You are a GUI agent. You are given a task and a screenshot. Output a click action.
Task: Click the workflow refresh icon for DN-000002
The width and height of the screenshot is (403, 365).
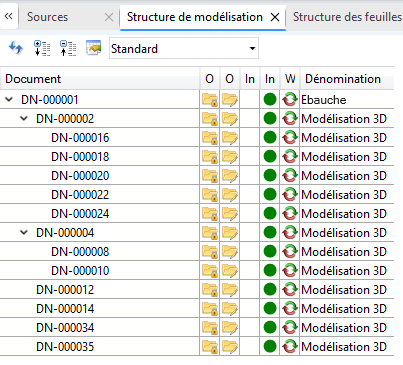tap(290, 118)
